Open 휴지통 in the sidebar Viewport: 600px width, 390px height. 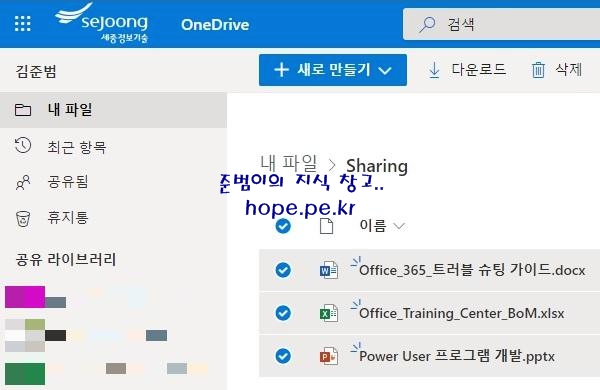point(113,219)
